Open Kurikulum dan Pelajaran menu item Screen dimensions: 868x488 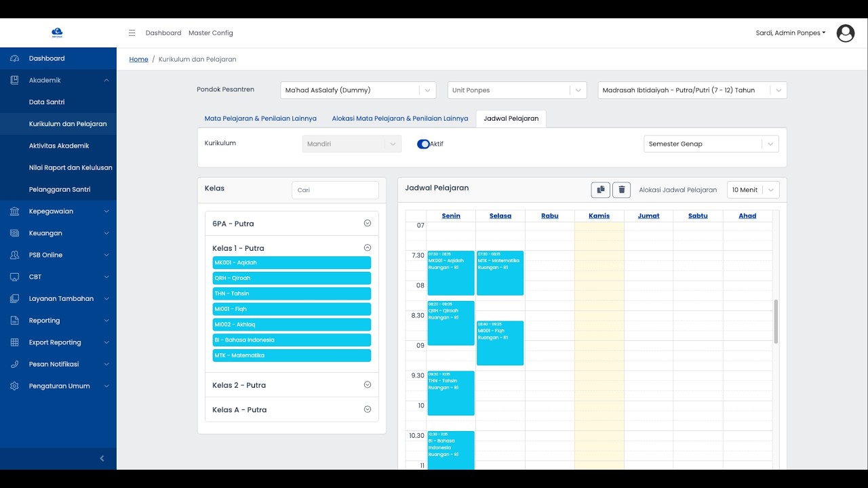pos(68,124)
